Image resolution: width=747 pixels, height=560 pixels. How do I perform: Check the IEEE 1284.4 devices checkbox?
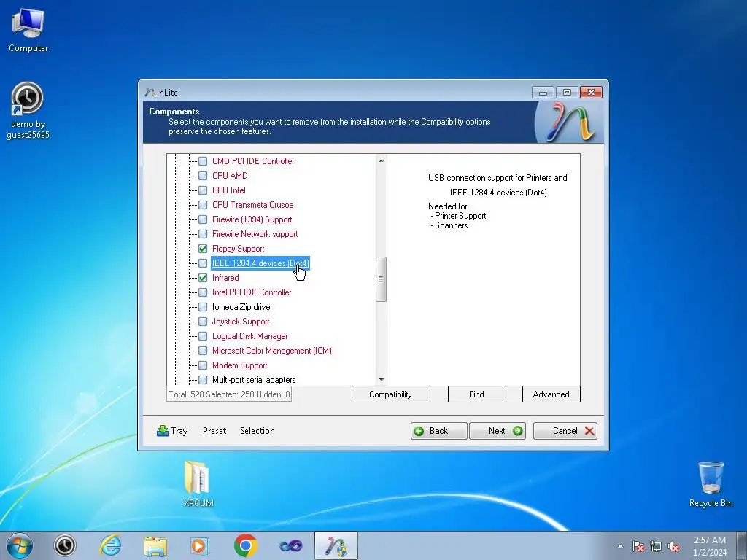tap(203, 262)
